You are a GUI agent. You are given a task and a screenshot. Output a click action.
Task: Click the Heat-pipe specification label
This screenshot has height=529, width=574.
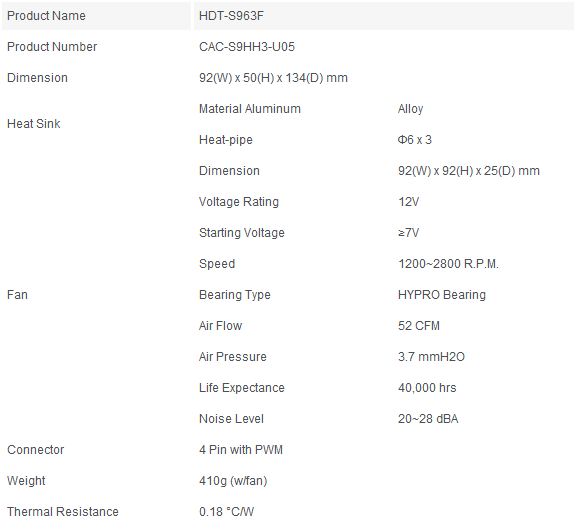[226, 140]
